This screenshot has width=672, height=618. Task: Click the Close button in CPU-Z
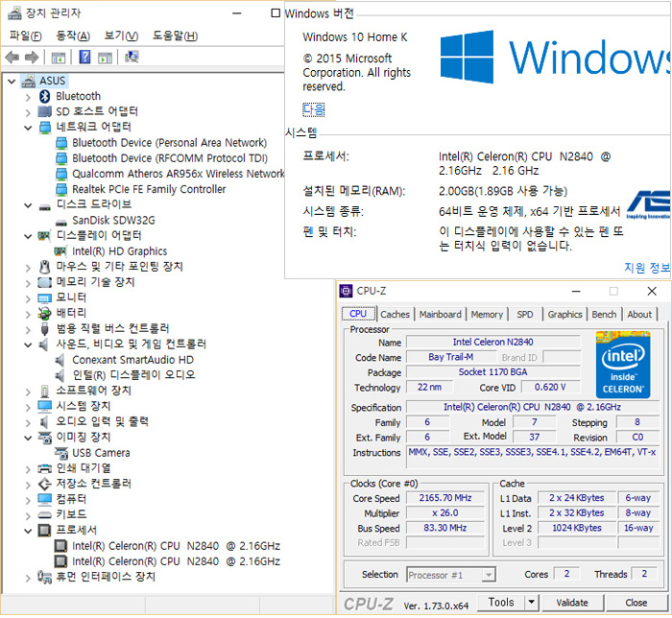(636, 603)
